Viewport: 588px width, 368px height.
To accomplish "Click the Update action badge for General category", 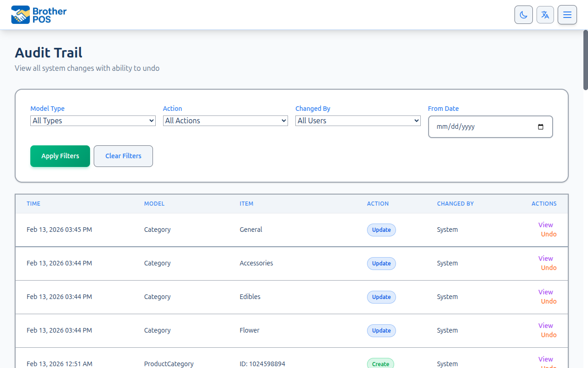I will (x=381, y=230).
